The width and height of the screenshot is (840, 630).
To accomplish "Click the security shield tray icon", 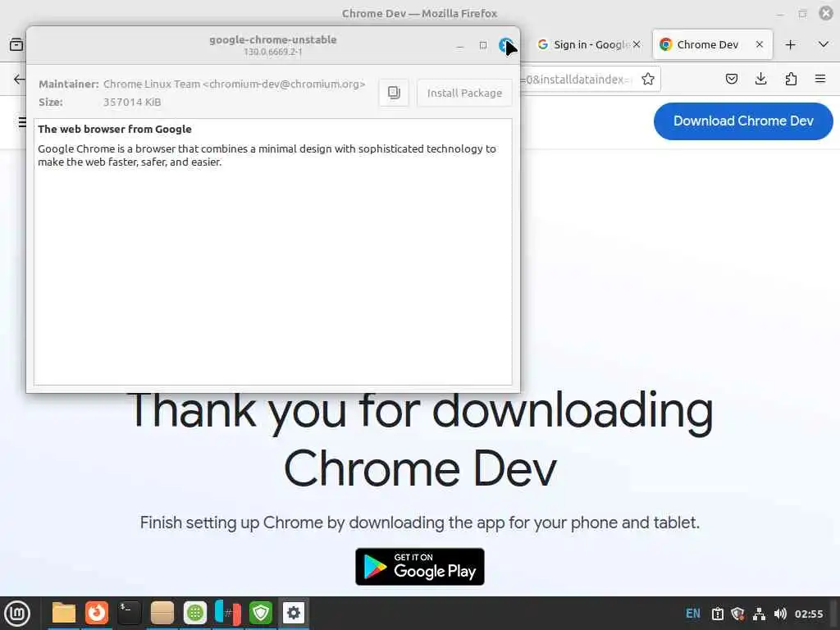I will click(x=737, y=614).
